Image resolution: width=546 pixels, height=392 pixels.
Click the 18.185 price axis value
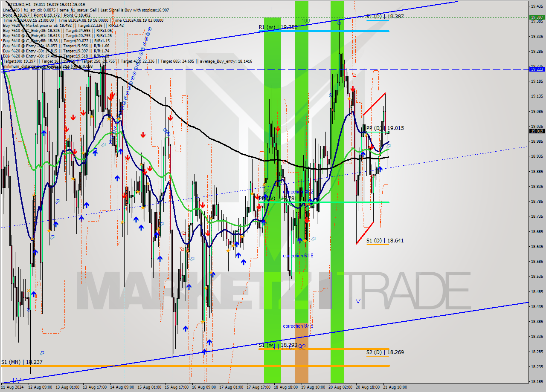(x=536, y=382)
